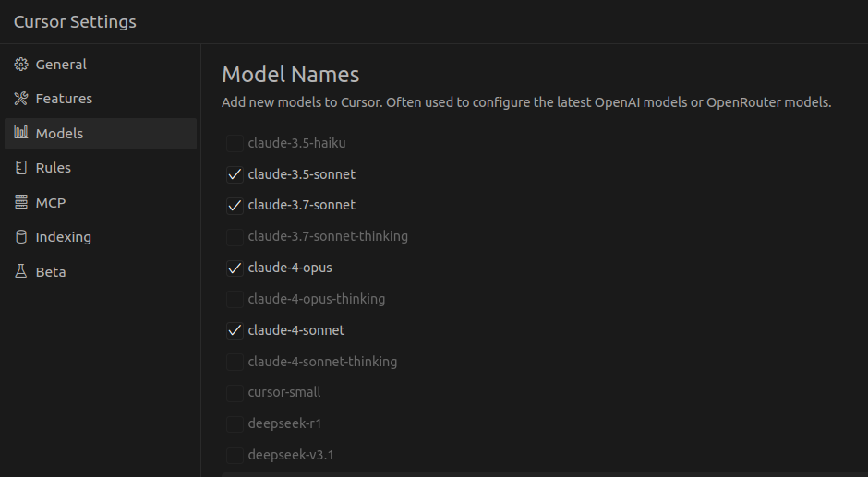Click the cursor-small label text
The height and width of the screenshot is (477, 868).
(x=284, y=392)
